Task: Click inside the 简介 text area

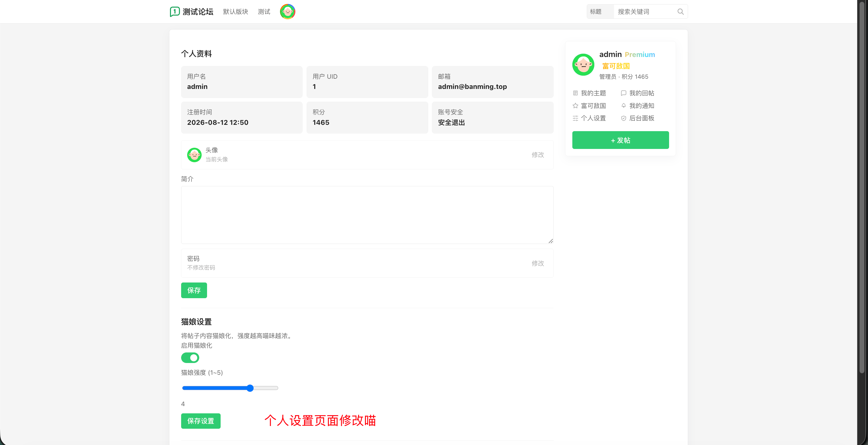Action: point(367,215)
